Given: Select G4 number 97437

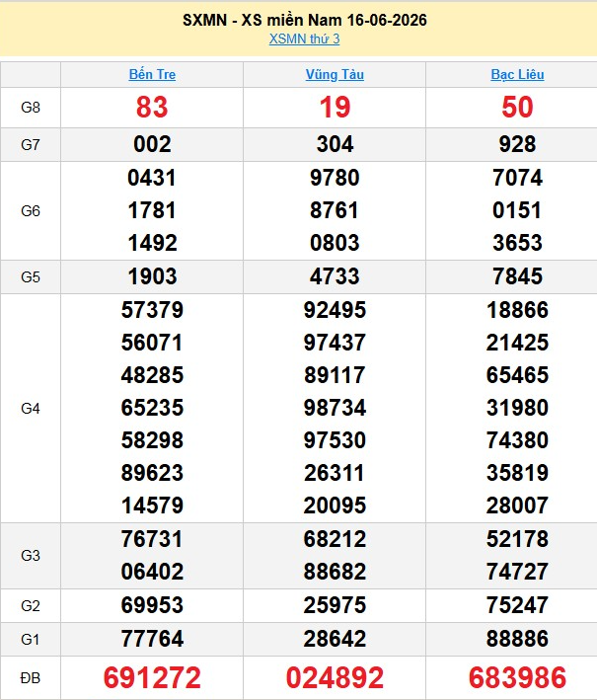Looking at the screenshot, I should coord(335,343).
